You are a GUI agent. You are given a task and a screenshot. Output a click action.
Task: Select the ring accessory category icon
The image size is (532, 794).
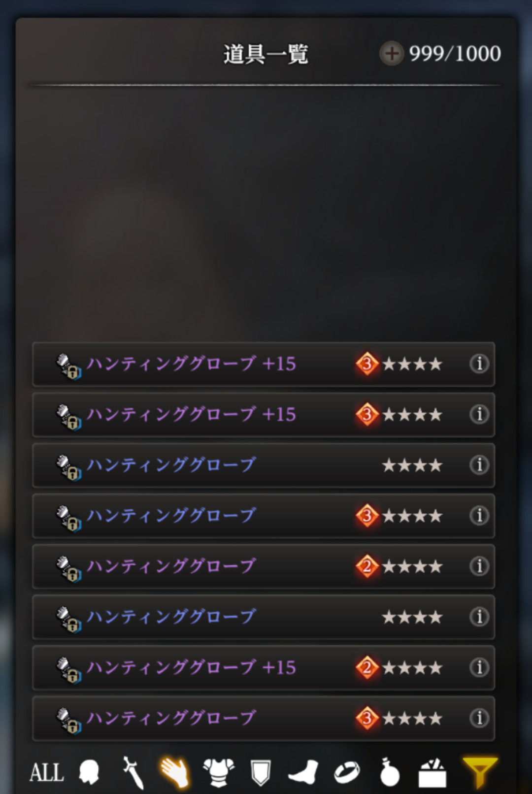click(x=347, y=772)
